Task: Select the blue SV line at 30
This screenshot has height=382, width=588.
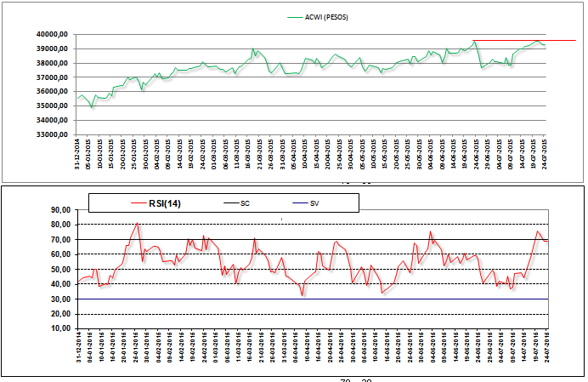Action: (x=312, y=299)
